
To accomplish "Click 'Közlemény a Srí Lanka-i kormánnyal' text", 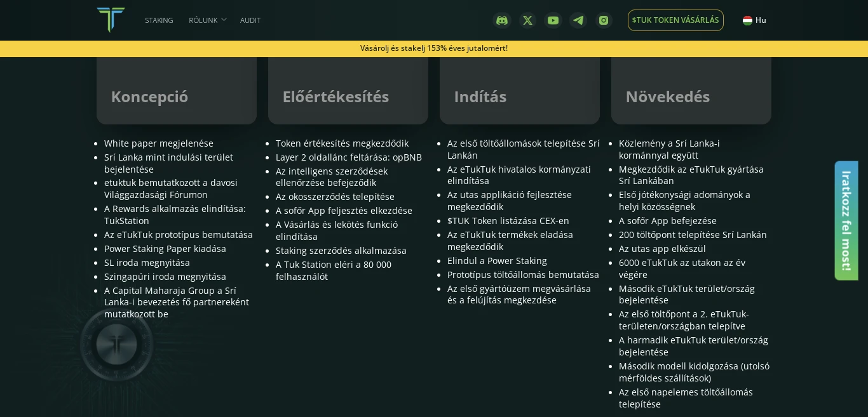I will [669, 149].
